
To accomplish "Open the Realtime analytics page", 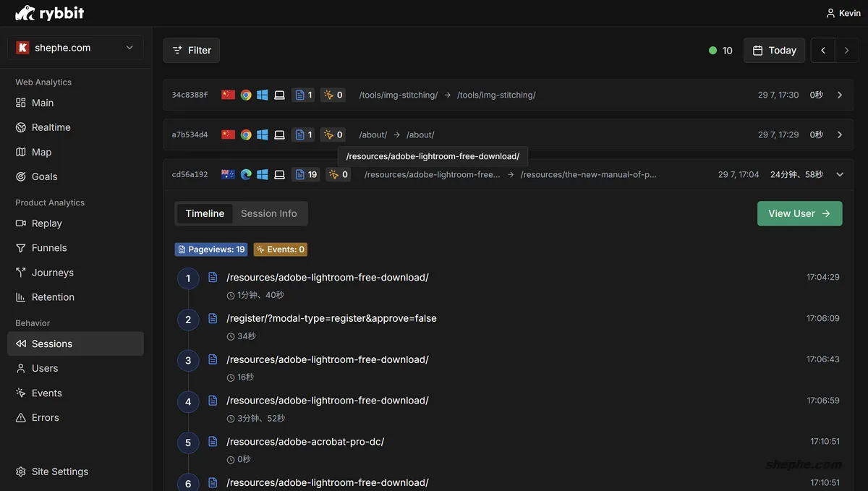I will pyautogui.click(x=51, y=127).
